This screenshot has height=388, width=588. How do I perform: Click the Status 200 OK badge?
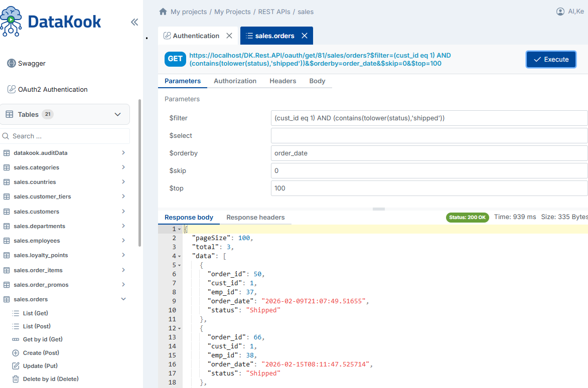coord(467,217)
